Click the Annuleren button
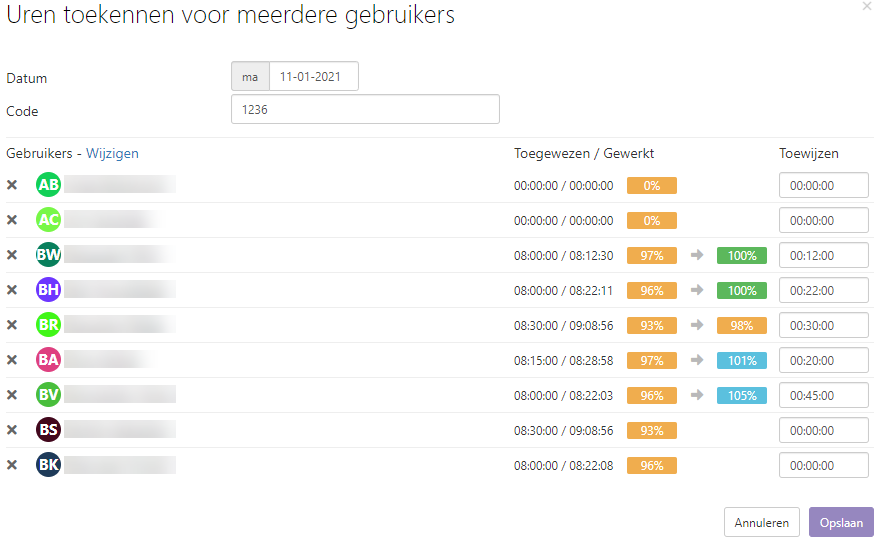This screenshot has width=878, height=539. point(762,522)
